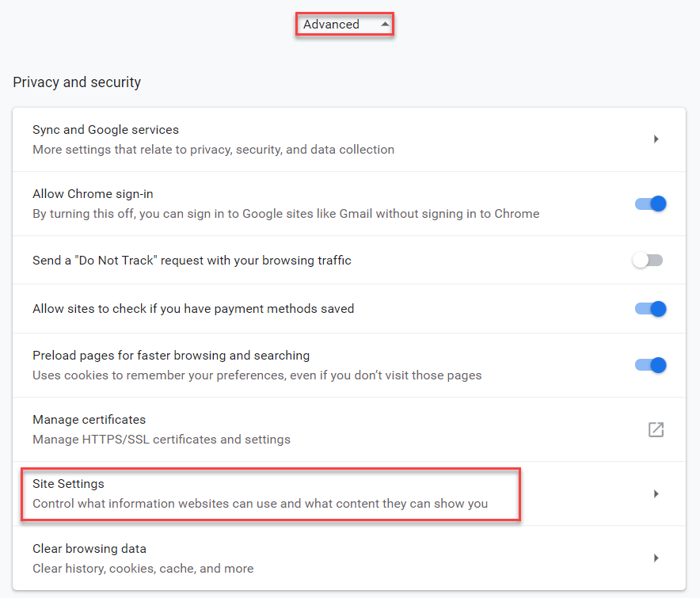The width and height of the screenshot is (700, 598).
Task: Click the payment methods saved label text
Action: click(x=193, y=309)
